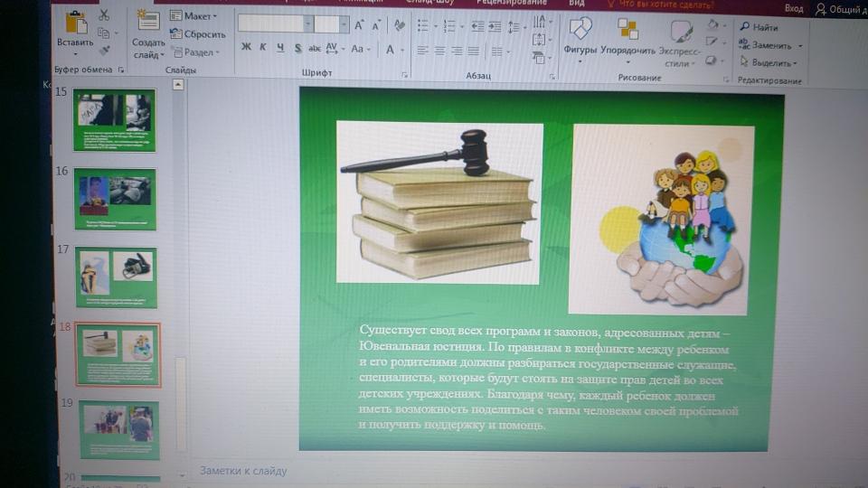The width and height of the screenshot is (868, 488).
Task: Click the 'Что вы хотите сделать' search box
Action: (x=660, y=5)
